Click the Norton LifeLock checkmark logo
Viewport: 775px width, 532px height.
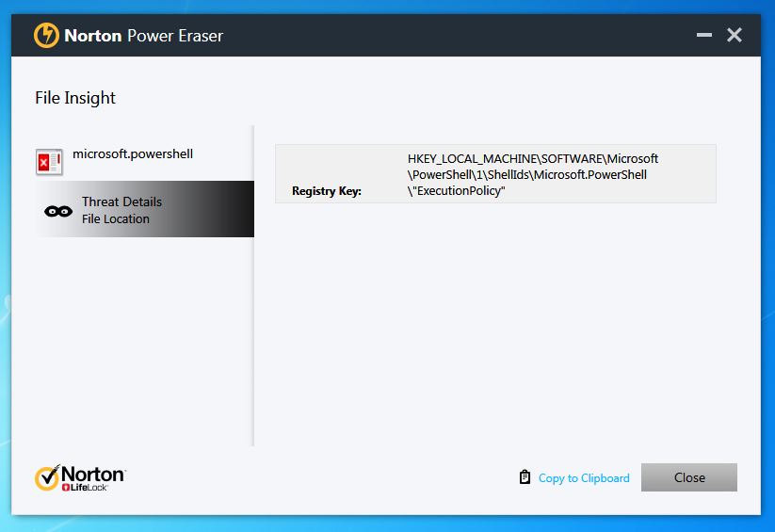click(80, 477)
